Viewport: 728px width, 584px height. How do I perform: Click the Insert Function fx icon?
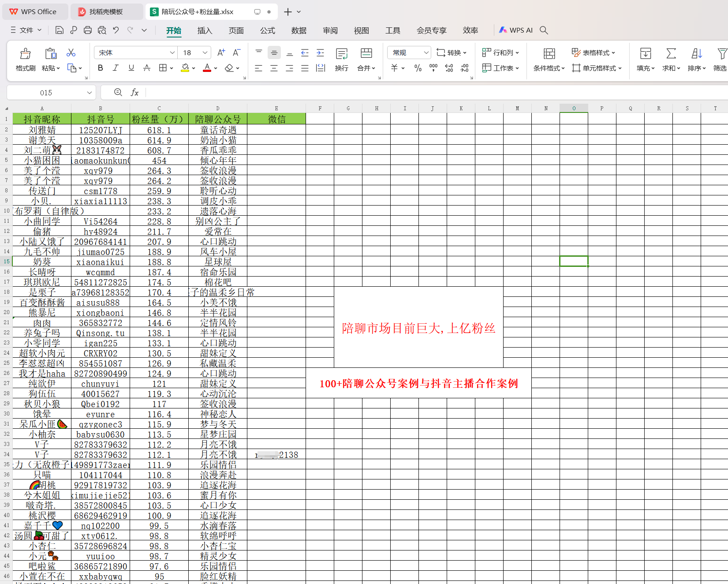click(134, 93)
